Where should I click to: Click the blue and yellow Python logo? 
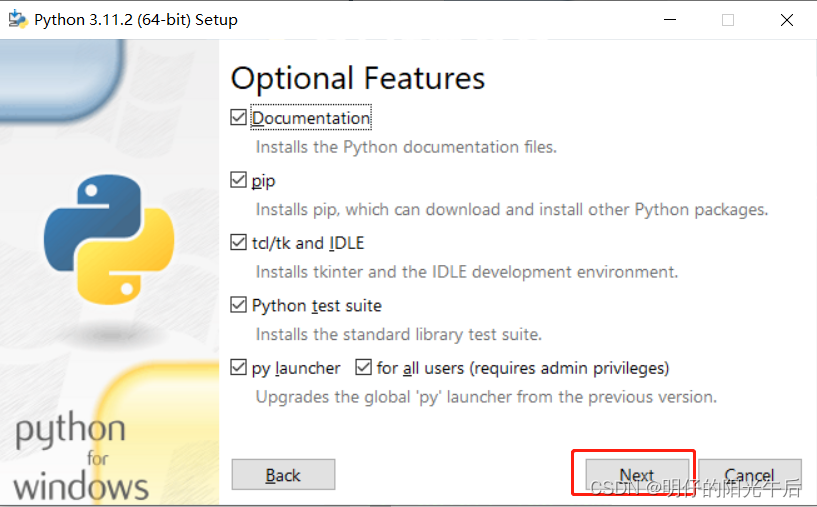click(x=110, y=238)
